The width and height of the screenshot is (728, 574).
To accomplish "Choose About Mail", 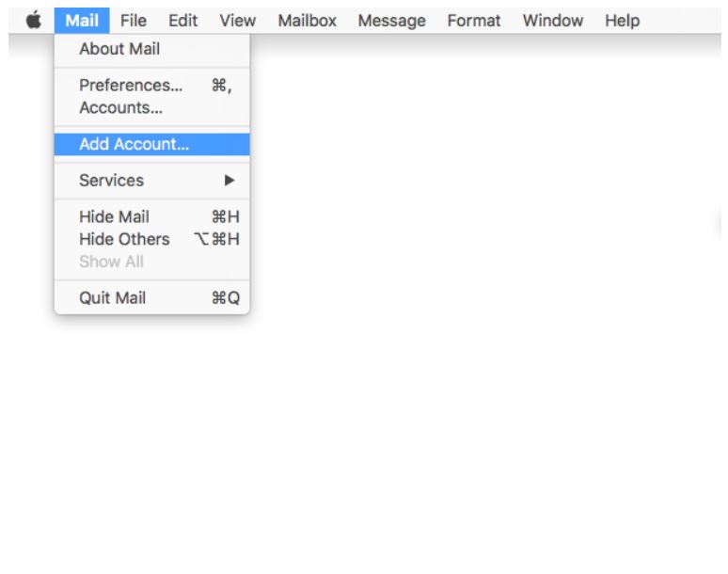I will [x=151, y=49].
